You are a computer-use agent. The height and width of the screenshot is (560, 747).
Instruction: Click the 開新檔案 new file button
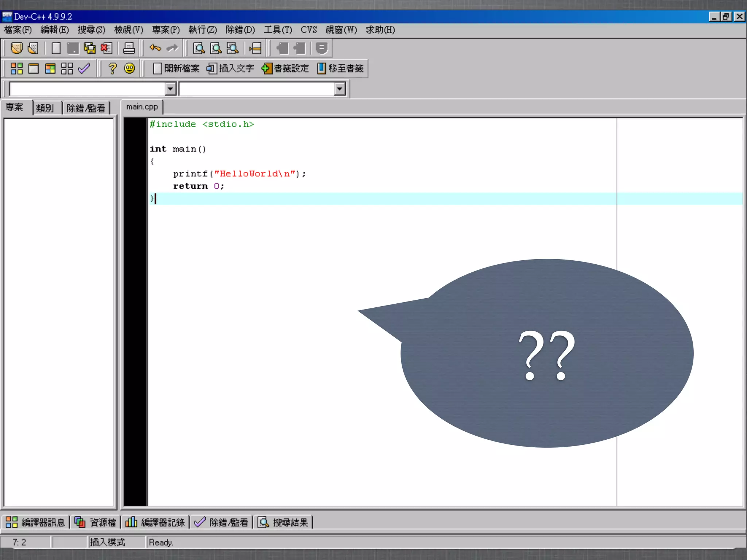177,69
